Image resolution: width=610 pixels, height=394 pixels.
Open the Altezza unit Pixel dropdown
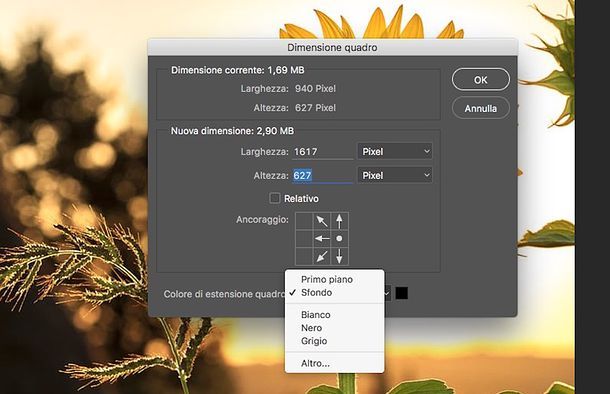[x=394, y=175]
